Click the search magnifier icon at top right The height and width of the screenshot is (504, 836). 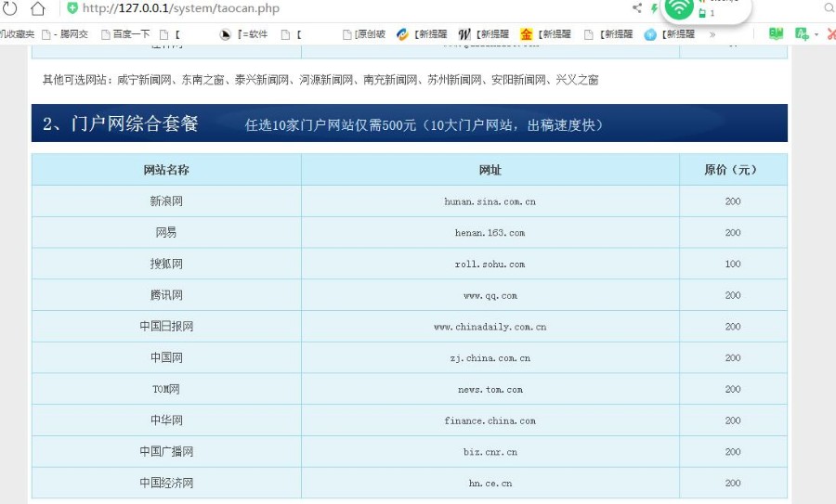coord(829,7)
